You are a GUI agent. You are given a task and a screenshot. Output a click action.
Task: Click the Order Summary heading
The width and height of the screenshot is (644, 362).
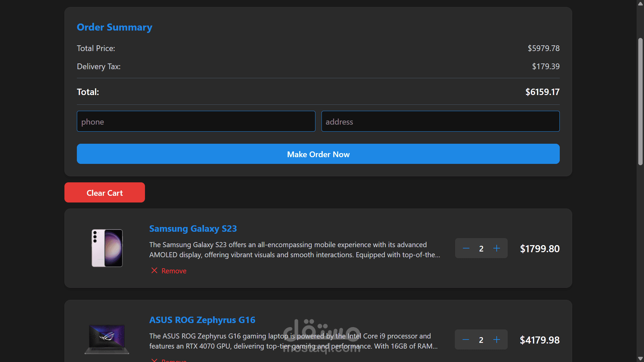coord(114,27)
